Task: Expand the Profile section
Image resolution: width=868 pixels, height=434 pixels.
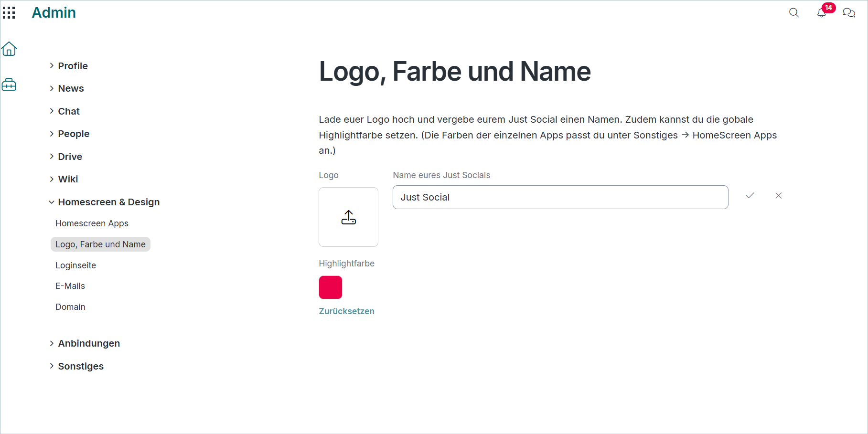Action: (69, 66)
